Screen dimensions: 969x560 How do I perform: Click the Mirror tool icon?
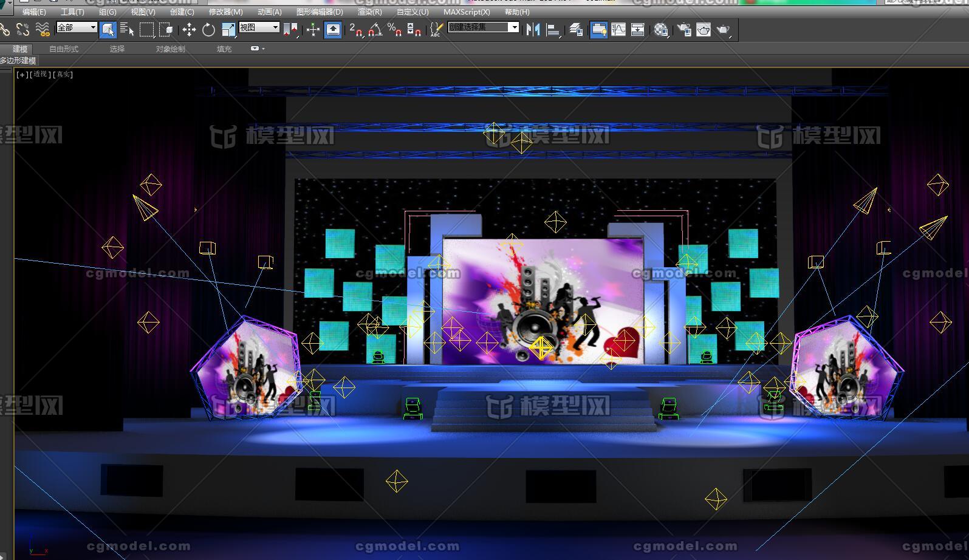[x=533, y=29]
